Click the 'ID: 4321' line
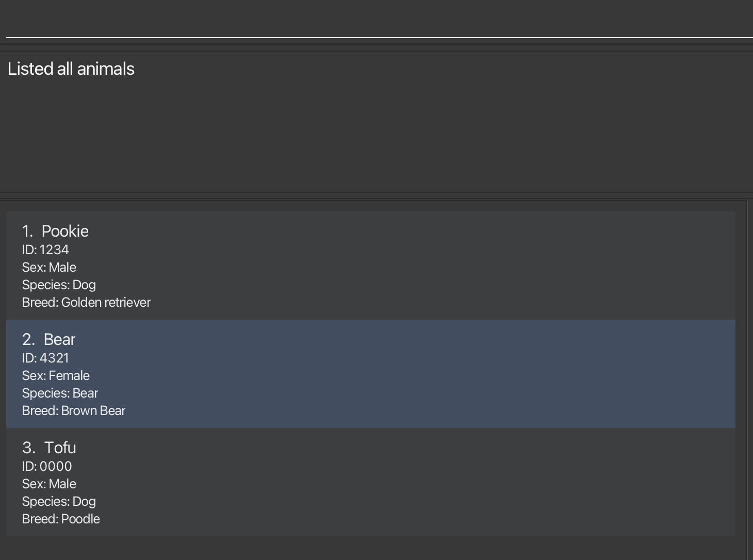753x560 pixels. 45,358
